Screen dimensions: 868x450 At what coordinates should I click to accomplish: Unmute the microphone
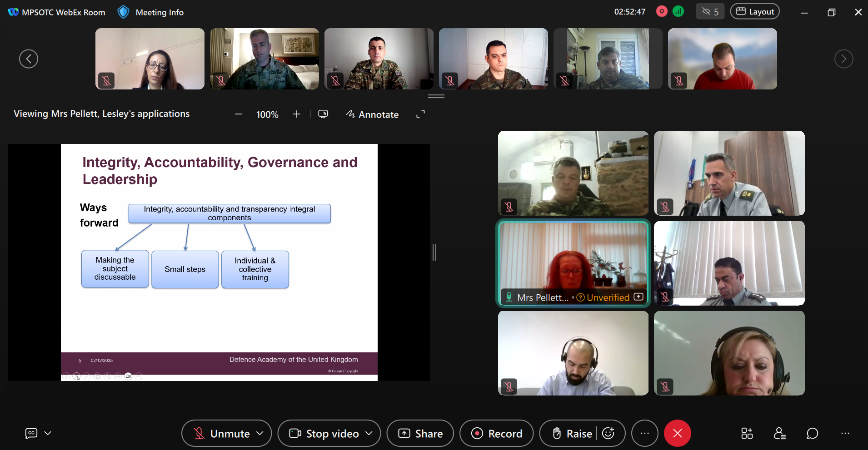point(222,434)
